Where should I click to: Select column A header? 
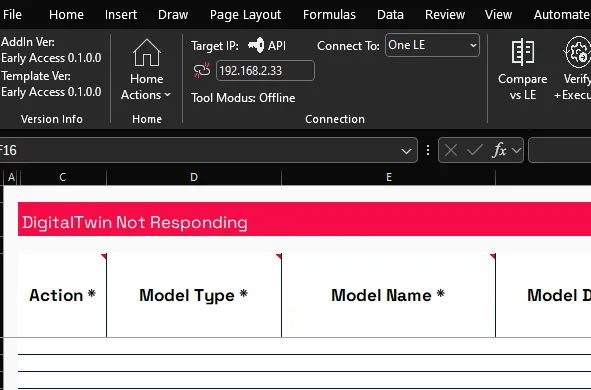pos(11,177)
